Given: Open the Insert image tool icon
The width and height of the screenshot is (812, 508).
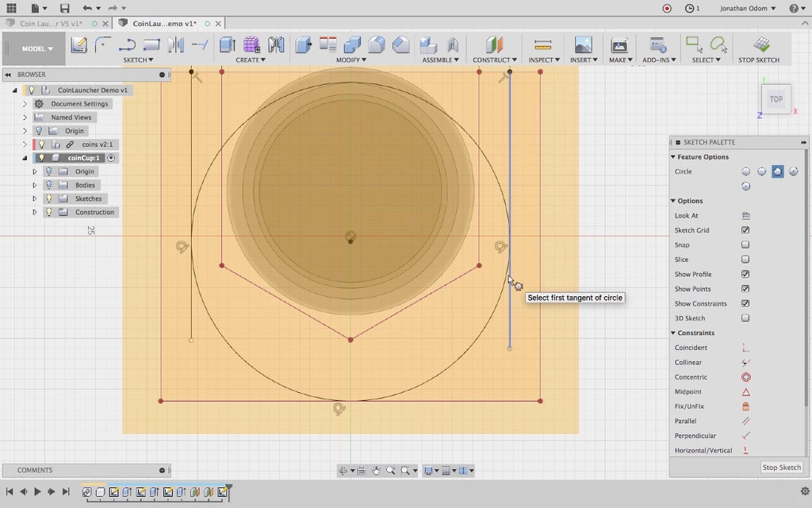Looking at the screenshot, I should (x=583, y=45).
